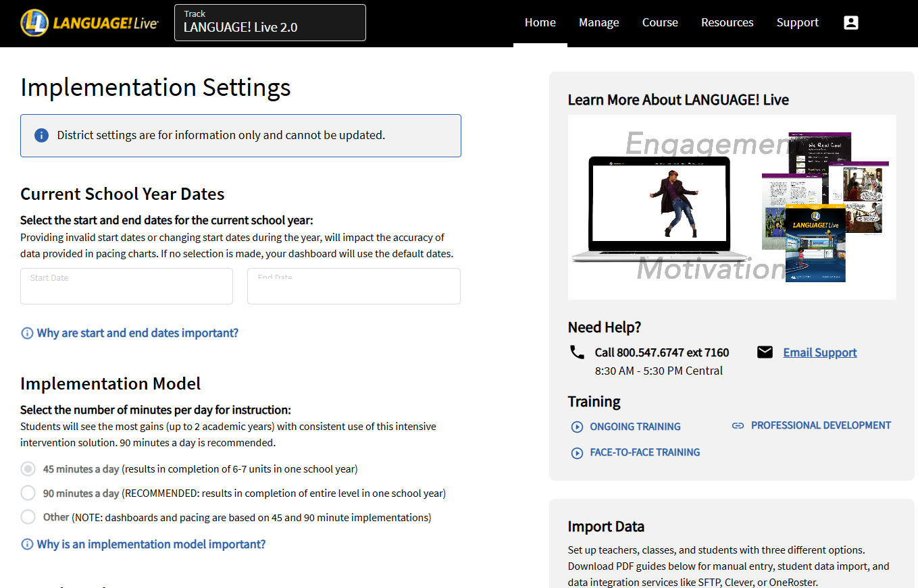Open the Manage menu
This screenshot has width=918, height=588.
(x=599, y=23)
